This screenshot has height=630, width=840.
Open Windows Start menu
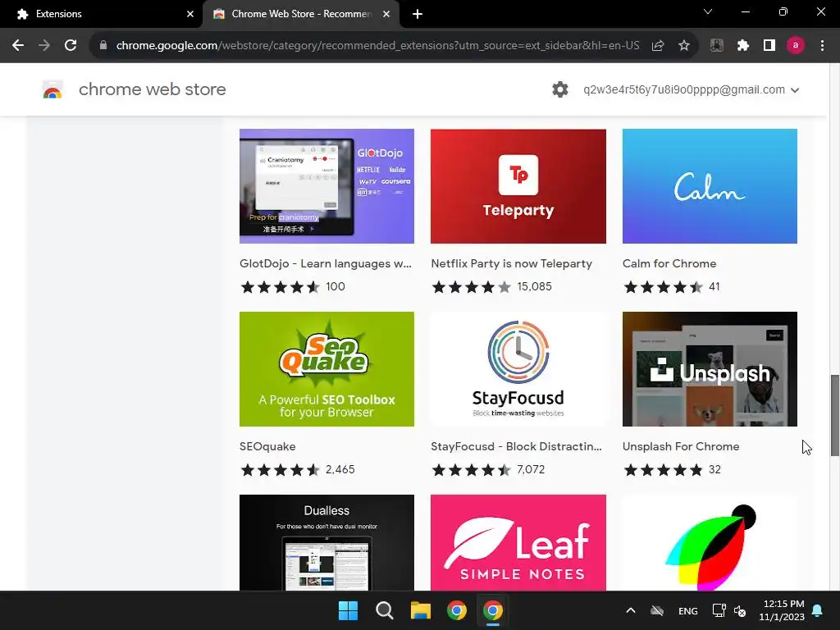click(348, 610)
